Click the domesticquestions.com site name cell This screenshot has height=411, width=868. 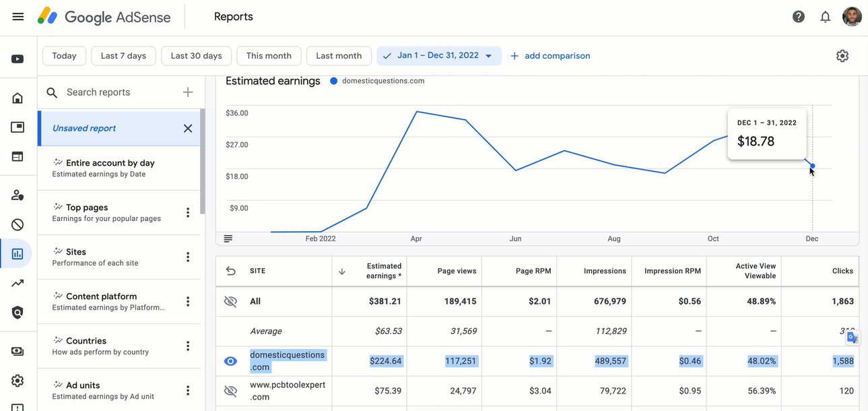click(288, 361)
